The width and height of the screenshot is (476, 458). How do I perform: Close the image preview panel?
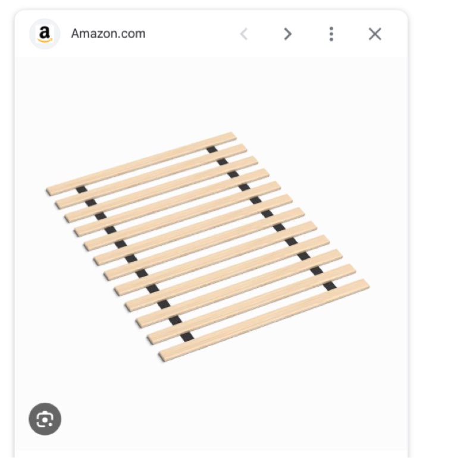coord(375,34)
